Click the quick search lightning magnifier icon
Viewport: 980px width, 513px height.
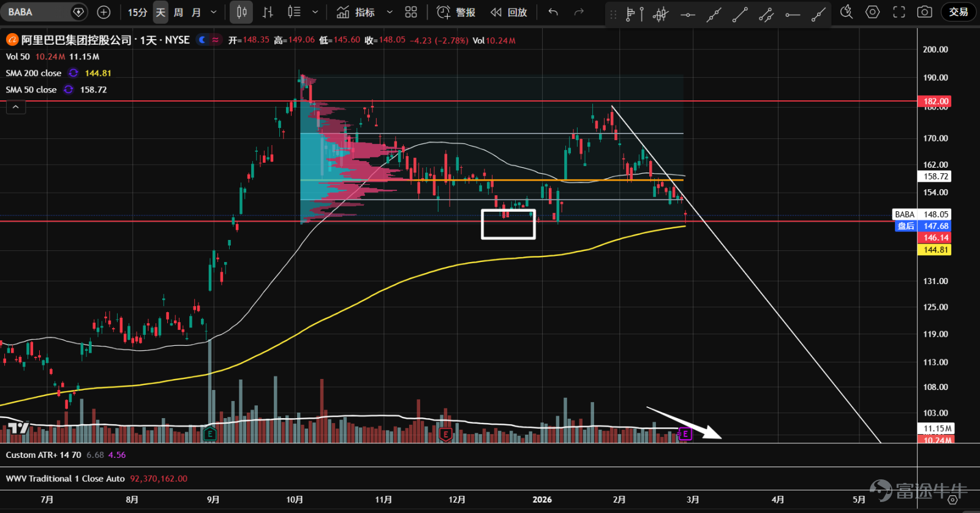(846, 12)
